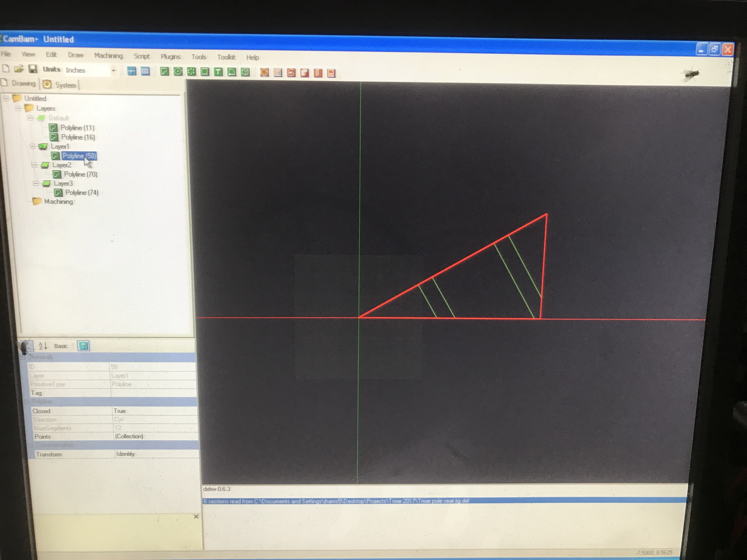This screenshot has width=747, height=560.
Task: Open the View menu
Action: [x=28, y=54]
